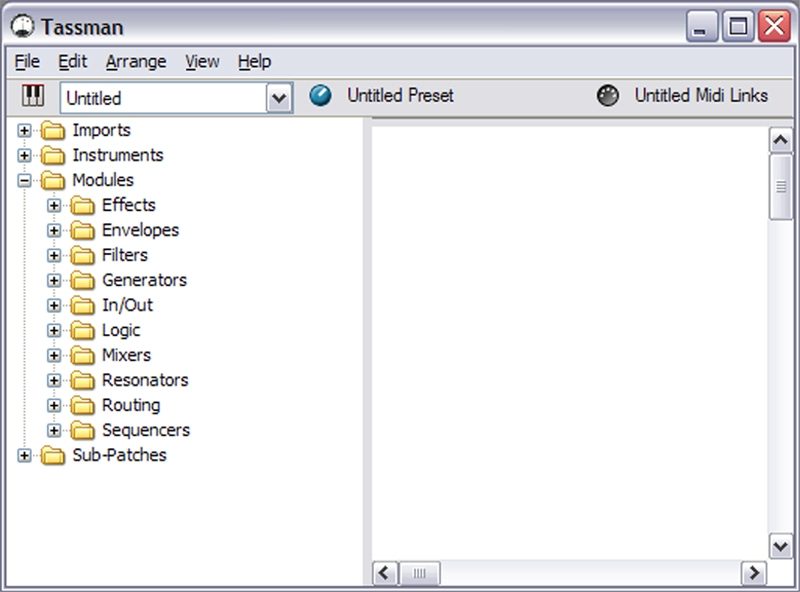This screenshot has width=800, height=592.
Task: Select the Sequencers text label
Action: point(146,430)
